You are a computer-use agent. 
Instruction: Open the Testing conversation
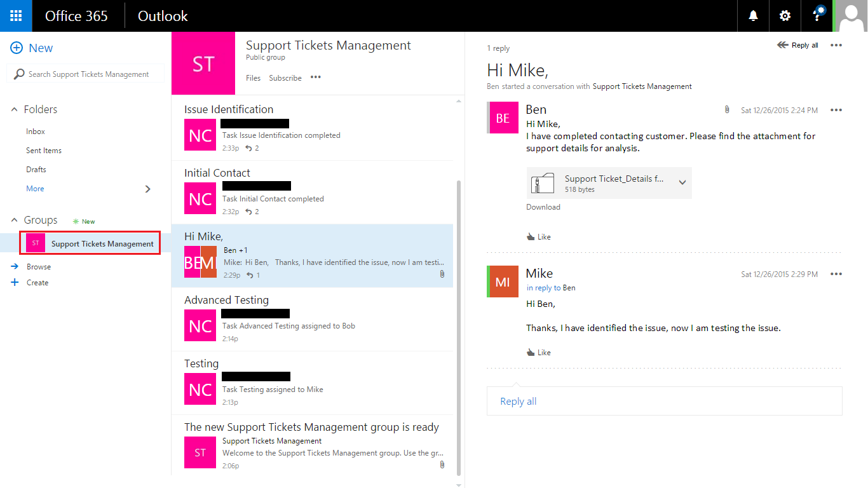(312, 383)
